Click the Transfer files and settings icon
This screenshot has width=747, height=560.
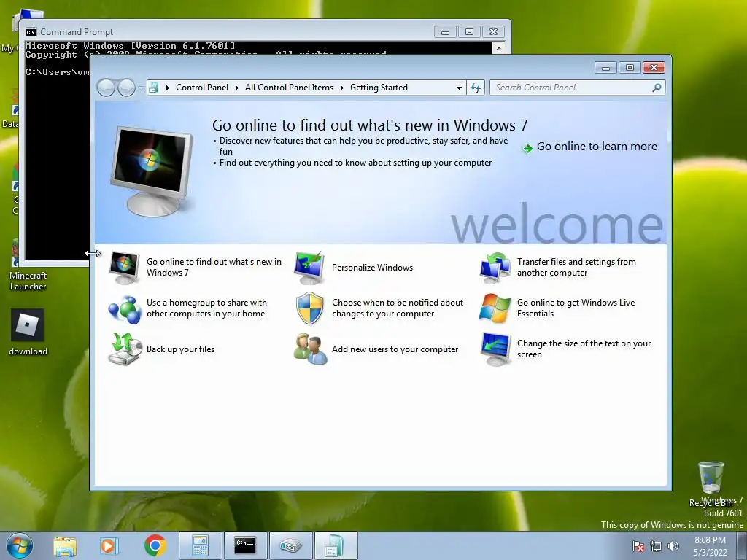(x=495, y=268)
